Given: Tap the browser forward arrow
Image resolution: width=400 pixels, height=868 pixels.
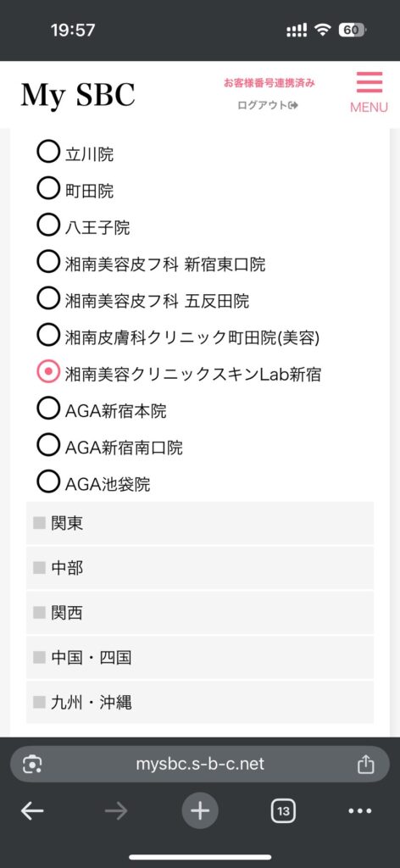Looking at the screenshot, I should pos(115,811).
